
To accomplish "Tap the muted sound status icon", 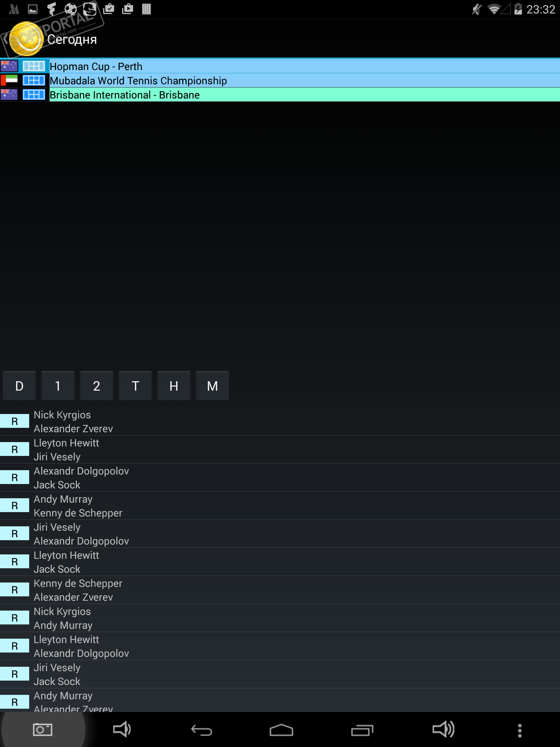I will pos(477,9).
